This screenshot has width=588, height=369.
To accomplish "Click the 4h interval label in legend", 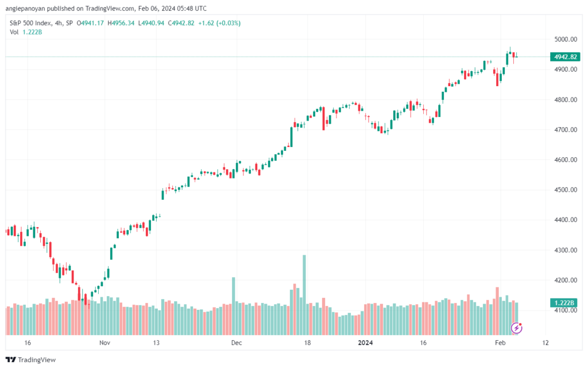I will (59, 23).
